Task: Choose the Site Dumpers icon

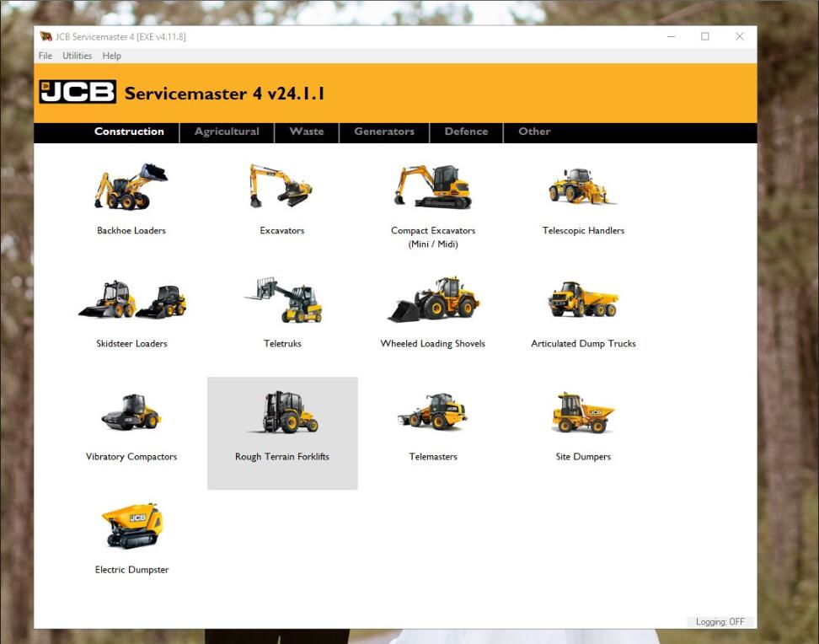Action: point(583,412)
